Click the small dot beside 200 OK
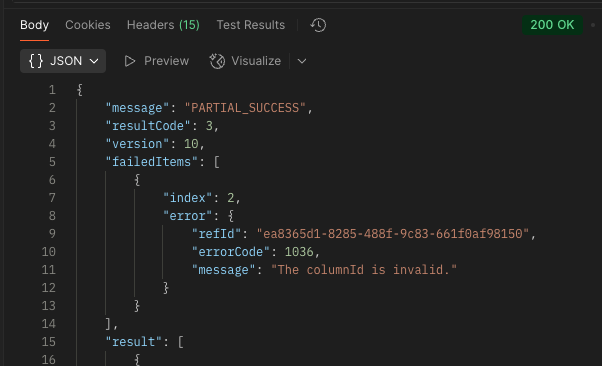The image size is (602, 366). pyautogui.click(x=593, y=25)
